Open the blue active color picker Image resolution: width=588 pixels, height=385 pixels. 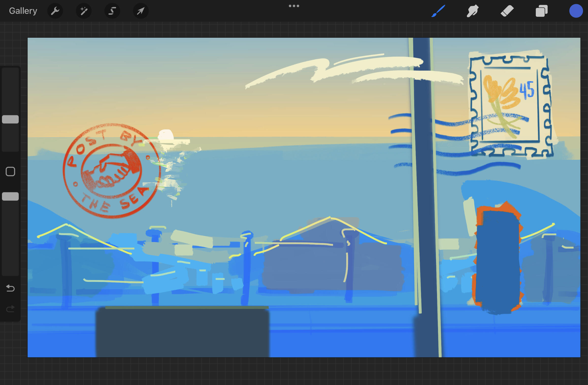click(576, 11)
